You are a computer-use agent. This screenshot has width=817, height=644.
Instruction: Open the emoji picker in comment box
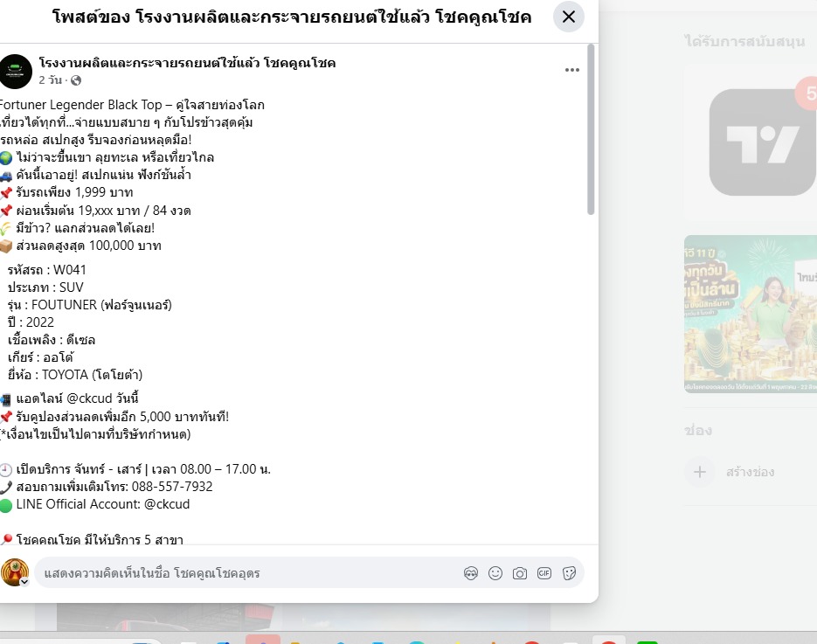(495, 574)
